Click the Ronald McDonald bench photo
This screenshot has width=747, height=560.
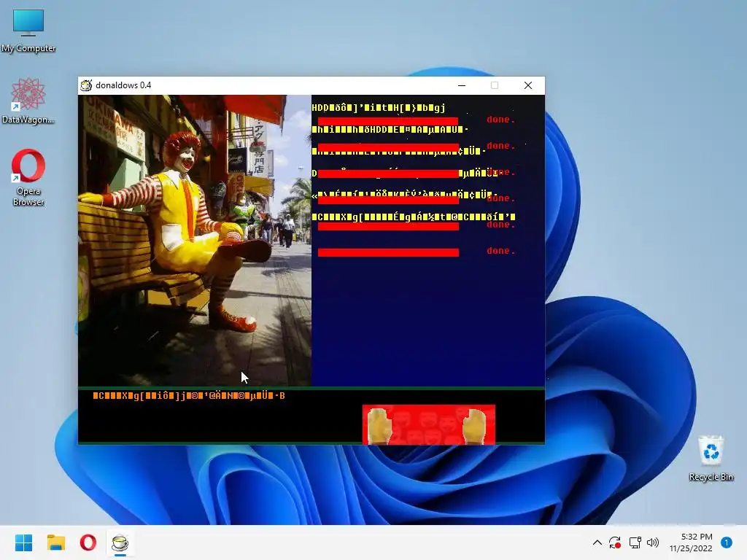click(x=195, y=241)
